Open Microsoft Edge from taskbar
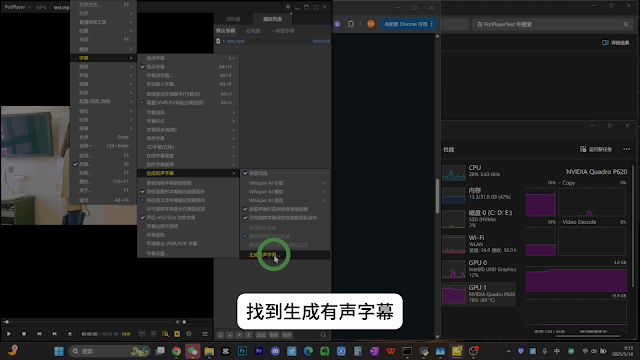This screenshot has width=640, height=360. [x=308, y=351]
